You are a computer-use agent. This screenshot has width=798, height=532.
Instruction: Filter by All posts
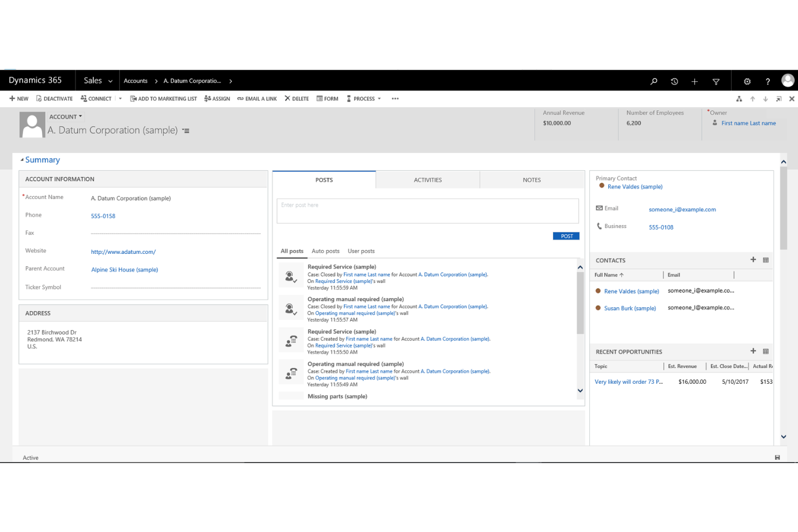pos(292,251)
